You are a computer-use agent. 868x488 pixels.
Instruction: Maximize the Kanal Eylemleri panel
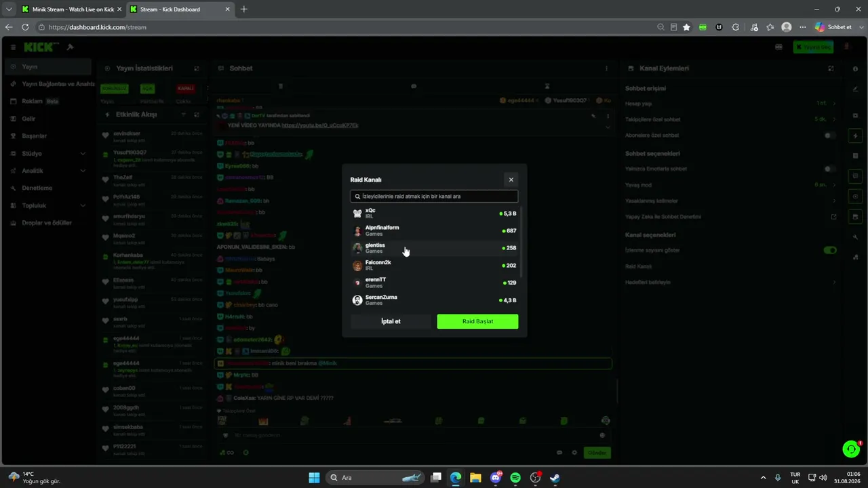[831, 68]
